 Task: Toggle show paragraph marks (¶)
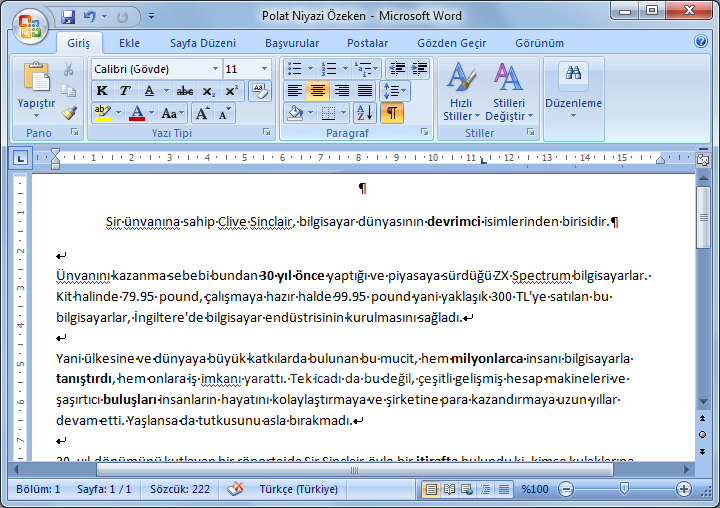coord(392,113)
